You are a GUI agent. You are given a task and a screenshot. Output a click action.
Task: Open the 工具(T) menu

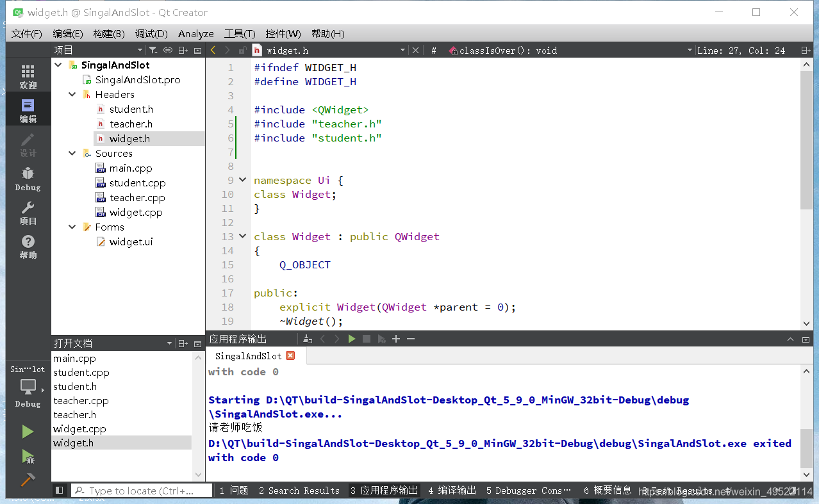click(240, 33)
